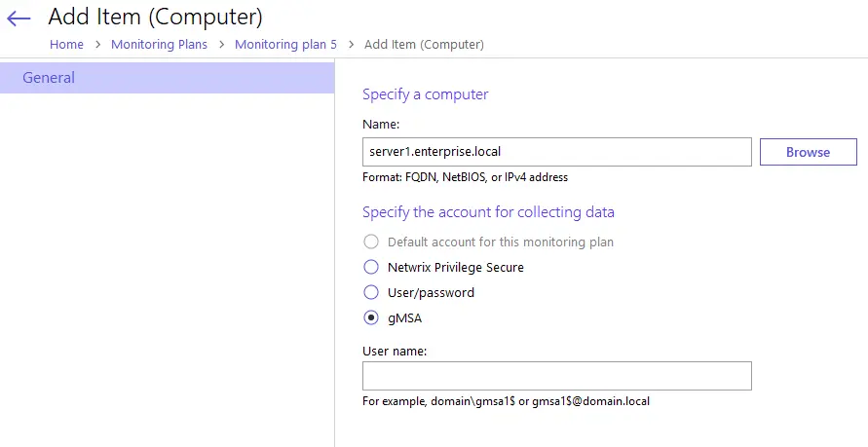Image resolution: width=868 pixels, height=447 pixels.
Task: Click the chevron after Monitoring plan 5
Action: pos(351,44)
